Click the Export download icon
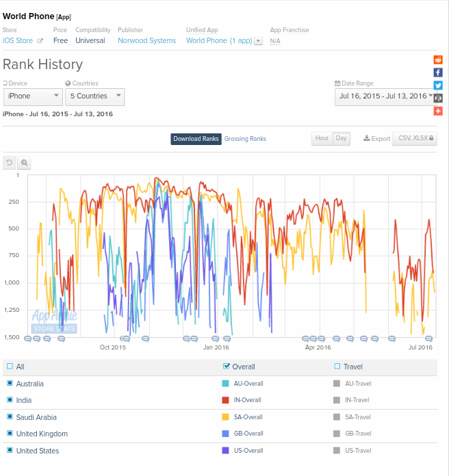449x476 pixels. tap(367, 138)
